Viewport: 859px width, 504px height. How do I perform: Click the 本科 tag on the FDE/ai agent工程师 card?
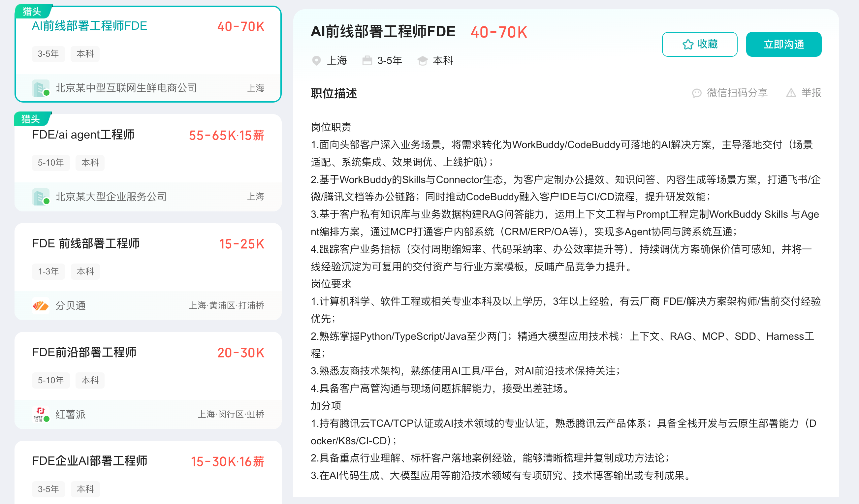coord(90,163)
